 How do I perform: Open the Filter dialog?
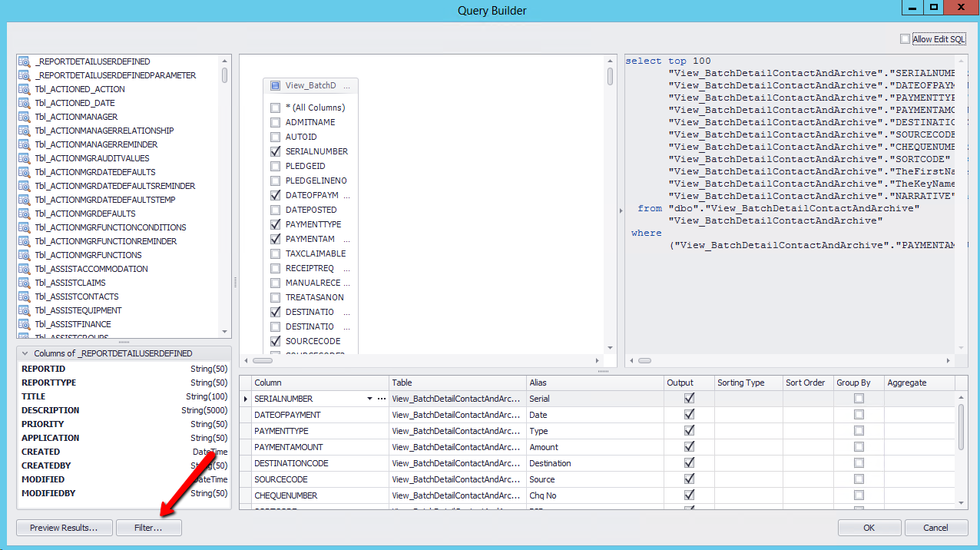(x=149, y=528)
